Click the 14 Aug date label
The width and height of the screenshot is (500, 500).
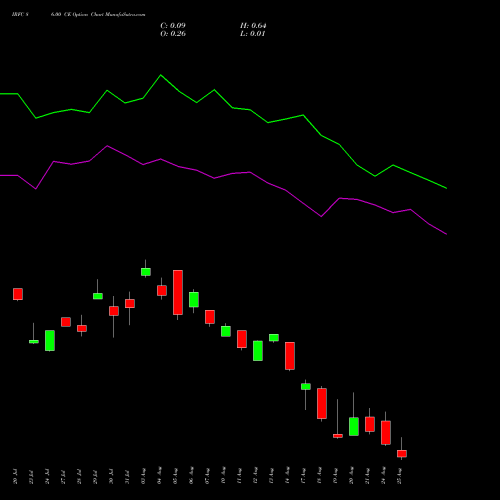287,476
